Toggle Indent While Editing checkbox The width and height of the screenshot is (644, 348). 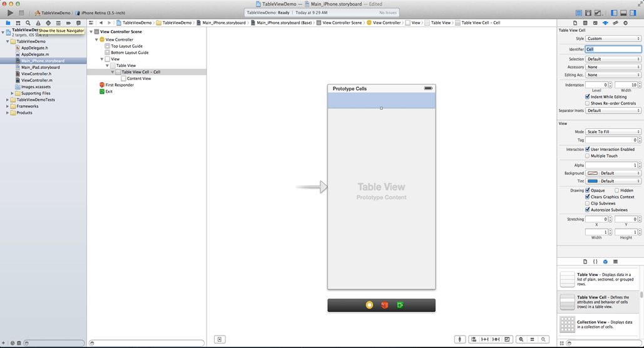[x=587, y=97]
